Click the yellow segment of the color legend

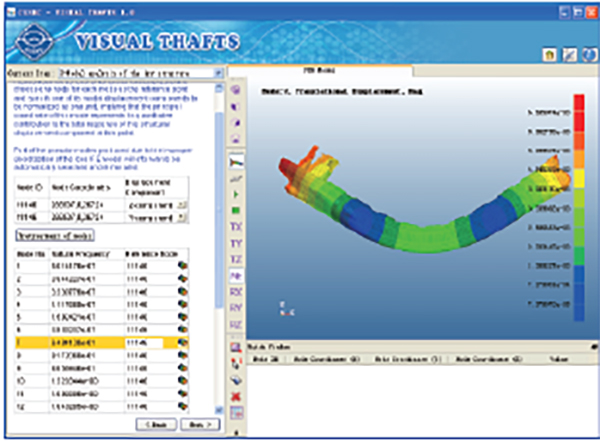click(579, 179)
